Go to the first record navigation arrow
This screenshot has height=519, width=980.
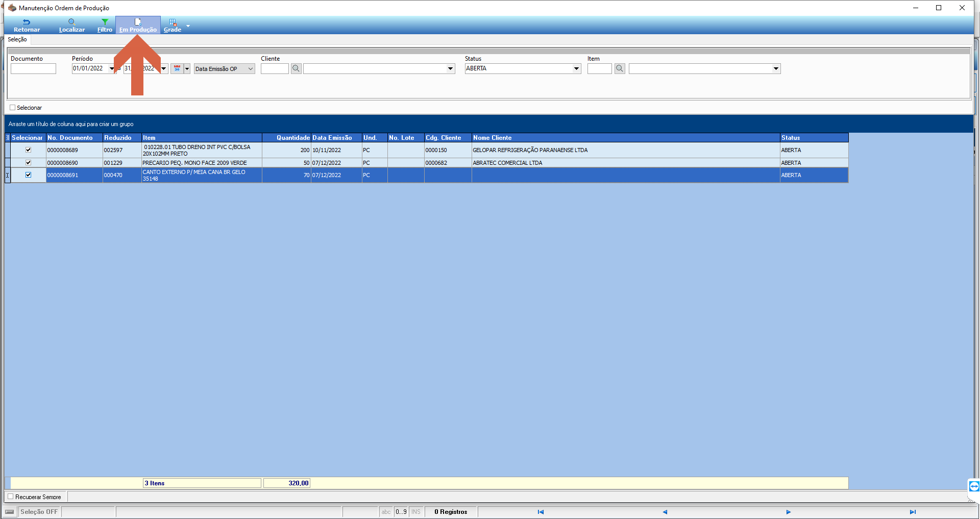point(541,512)
